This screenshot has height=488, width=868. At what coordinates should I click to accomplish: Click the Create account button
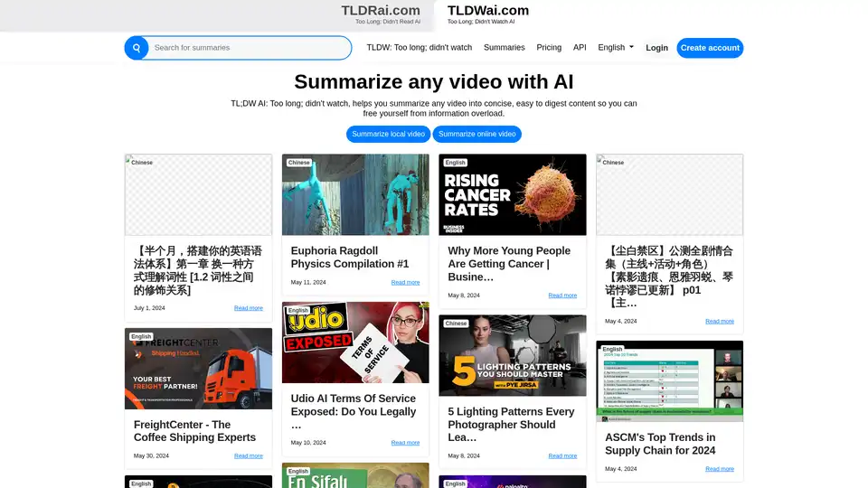[x=710, y=48]
